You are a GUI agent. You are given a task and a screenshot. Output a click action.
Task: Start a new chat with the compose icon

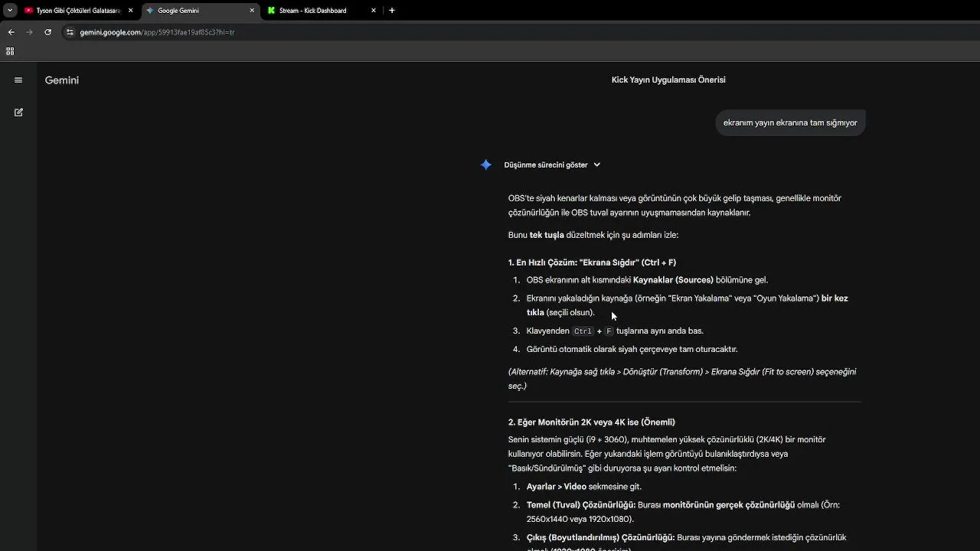pos(18,112)
